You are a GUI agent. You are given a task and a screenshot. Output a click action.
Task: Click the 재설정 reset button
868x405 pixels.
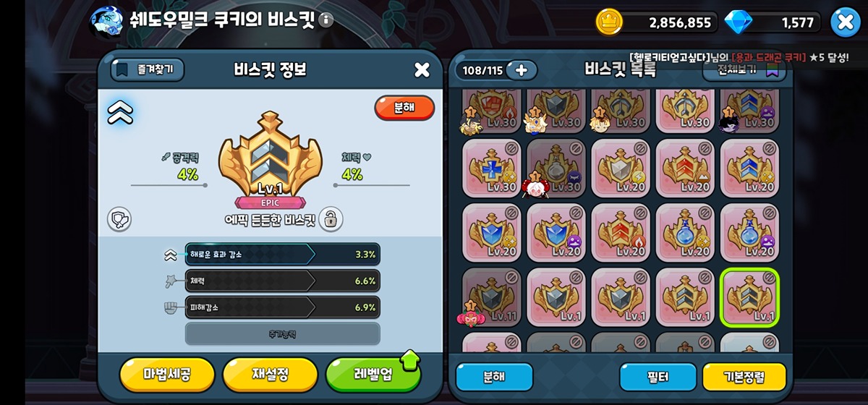[271, 375]
